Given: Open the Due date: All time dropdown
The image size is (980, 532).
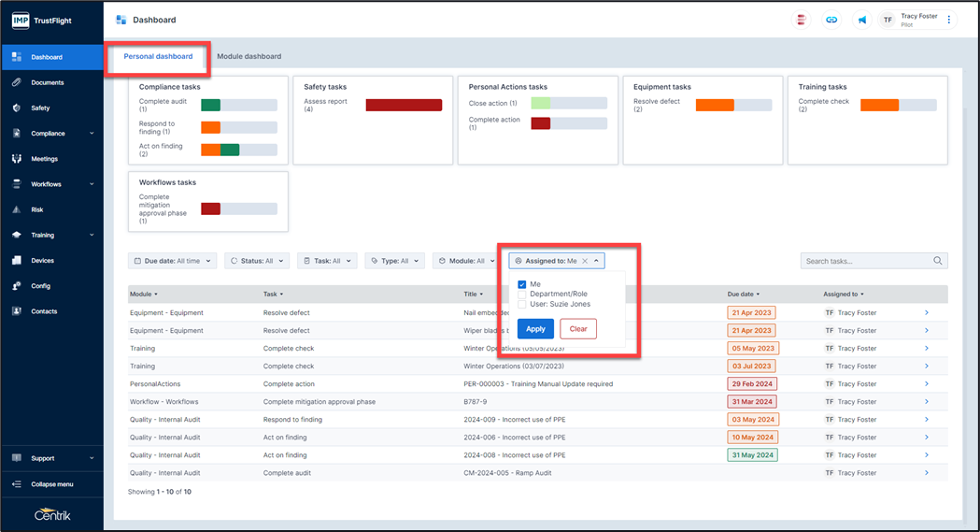Looking at the screenshot, I should 173,261.
